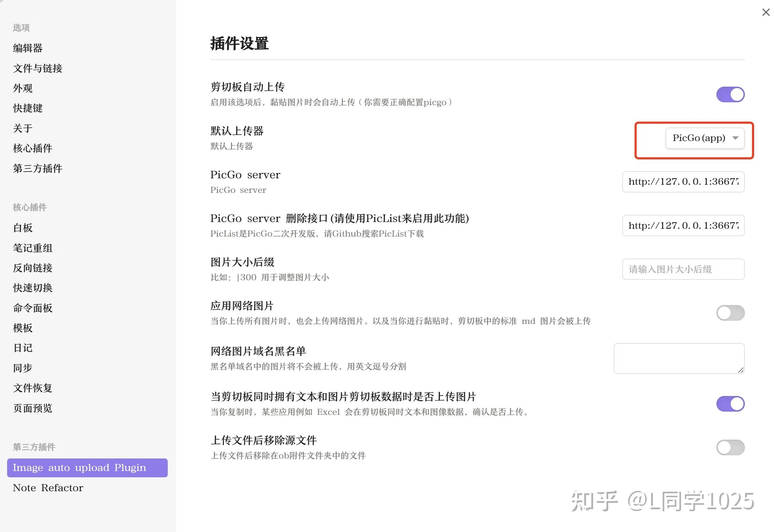
Task: Click the dropdown arrow next to PicGo(app)
Action: click(735, 138)
